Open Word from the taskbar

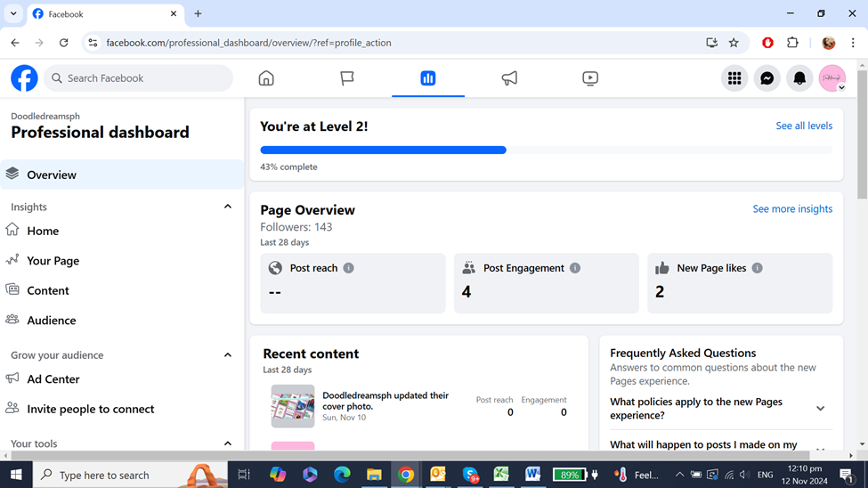coord(533,475)
